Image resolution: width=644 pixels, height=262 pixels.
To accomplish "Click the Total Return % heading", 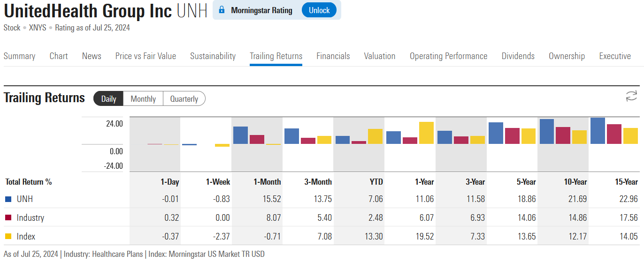I will click(x=29, y=182).
